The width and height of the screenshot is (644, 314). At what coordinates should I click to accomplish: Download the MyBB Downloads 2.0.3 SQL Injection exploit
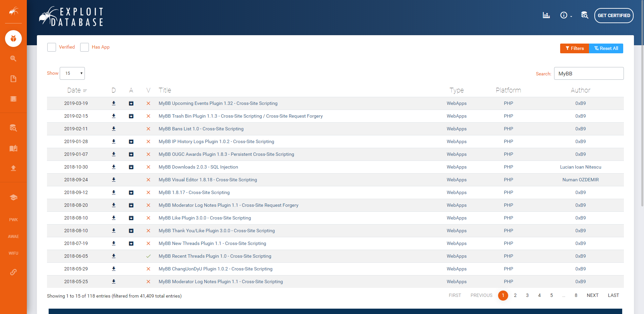click(x=114, y=167)
